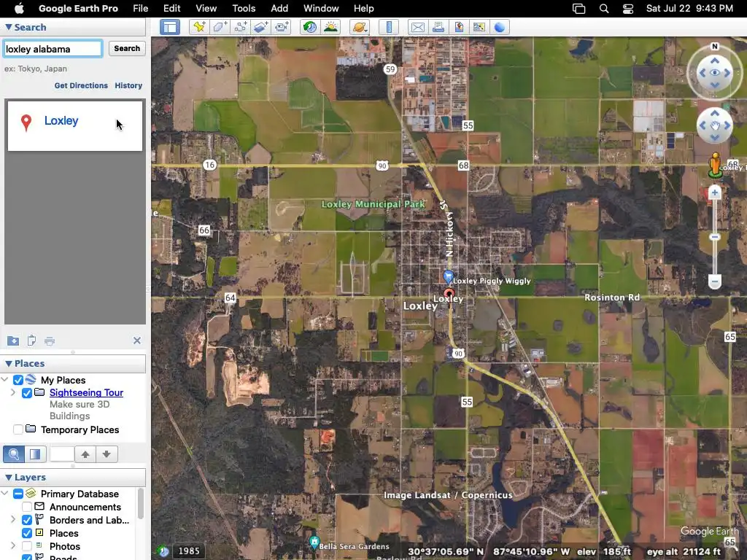747x560 pixels.
Task: Collapse the Places panel triangle
Action: click(x=8, y=363)
